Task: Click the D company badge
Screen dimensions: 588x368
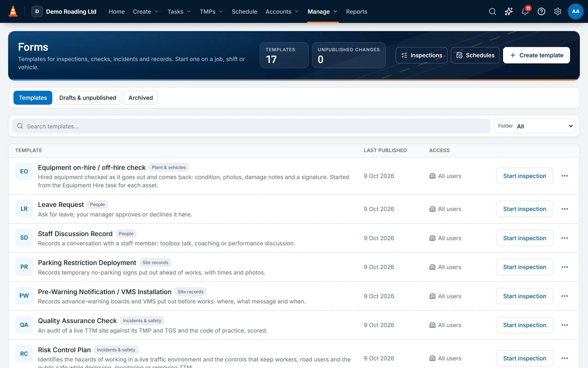Action: [x=37, y=11]
